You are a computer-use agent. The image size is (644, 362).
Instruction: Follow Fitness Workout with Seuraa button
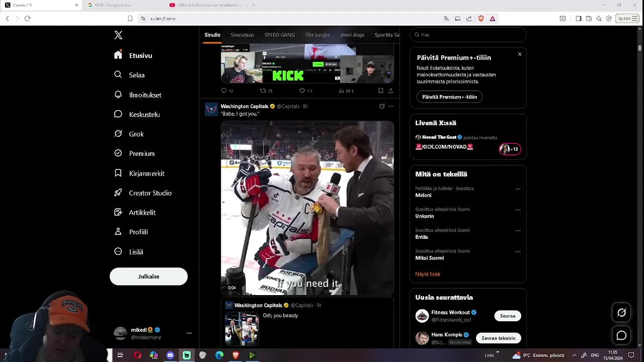click(x=508, y=316)
